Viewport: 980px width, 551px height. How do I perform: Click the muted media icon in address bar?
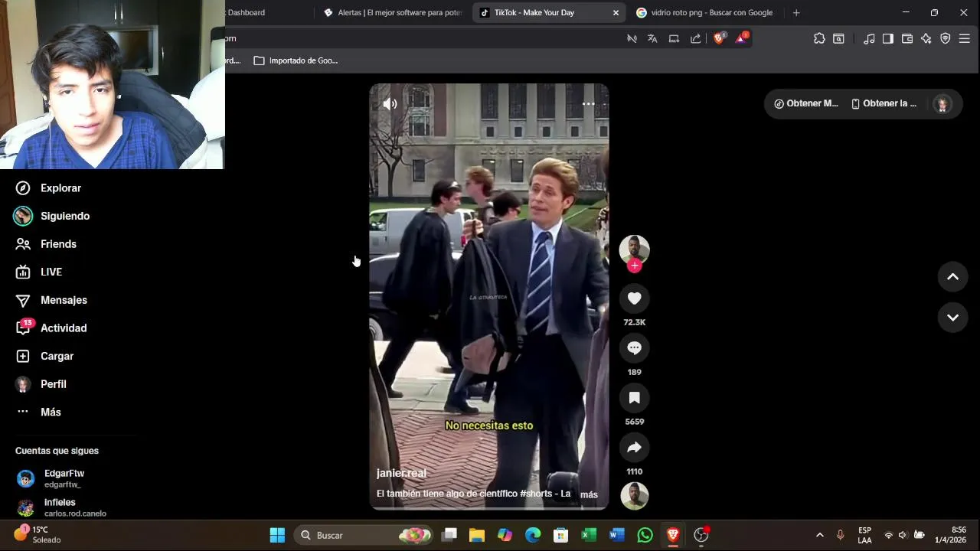tap(632, 38)
